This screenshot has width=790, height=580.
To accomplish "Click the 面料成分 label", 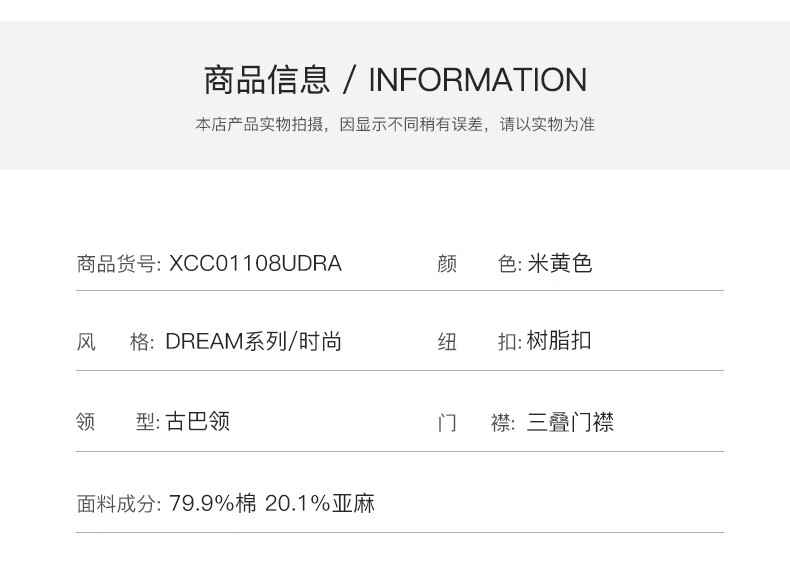I will click(x=118, y=503).
